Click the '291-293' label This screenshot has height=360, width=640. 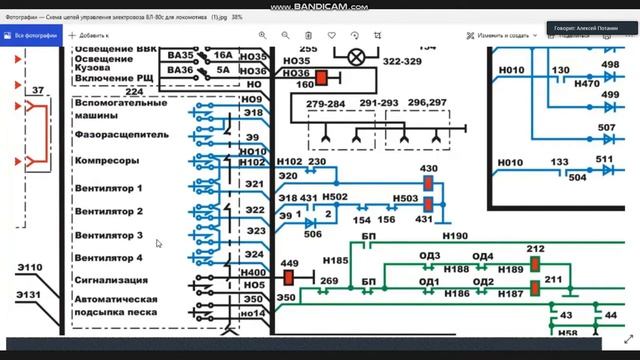coord(379,103)
